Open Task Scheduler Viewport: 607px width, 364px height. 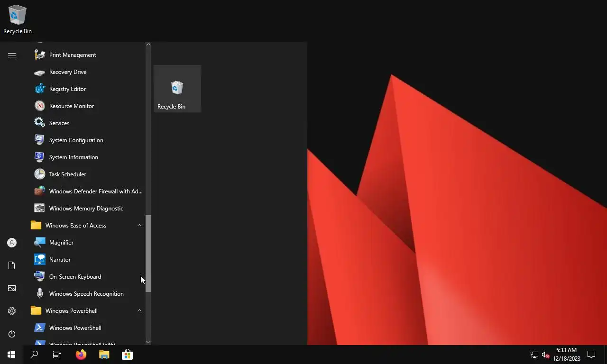pos(88,174)
